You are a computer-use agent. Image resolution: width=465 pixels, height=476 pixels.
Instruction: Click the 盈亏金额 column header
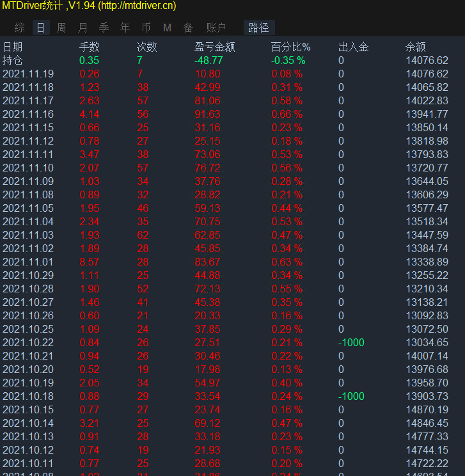tap(215, 47)
